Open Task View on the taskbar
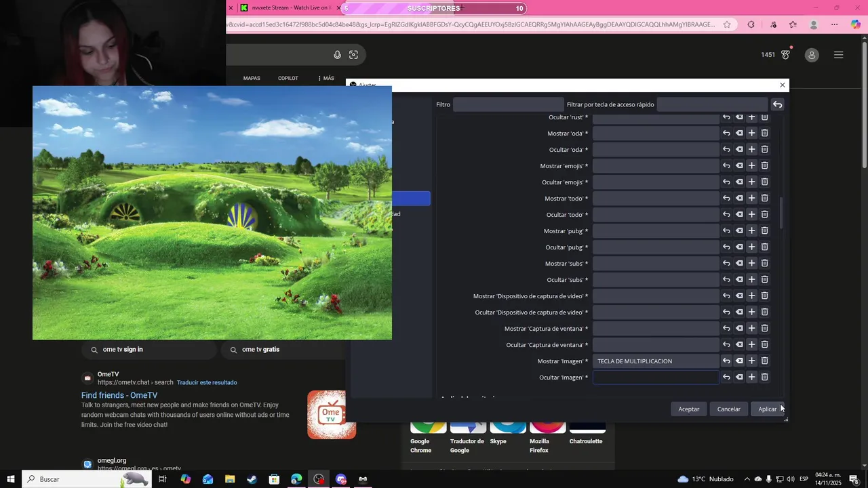868x488 pixels. click(x=163, y=479)
